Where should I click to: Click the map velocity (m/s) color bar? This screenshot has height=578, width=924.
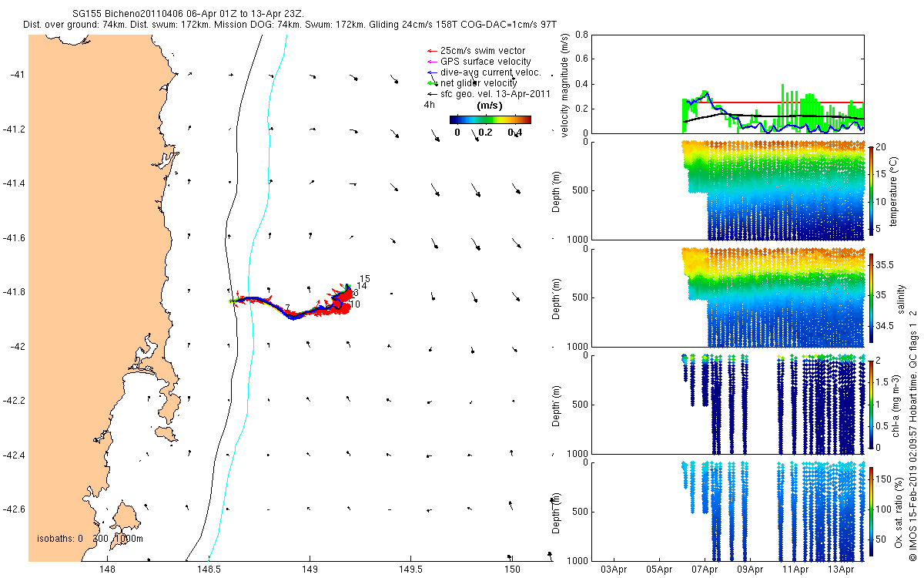click(x=490, y=120)
